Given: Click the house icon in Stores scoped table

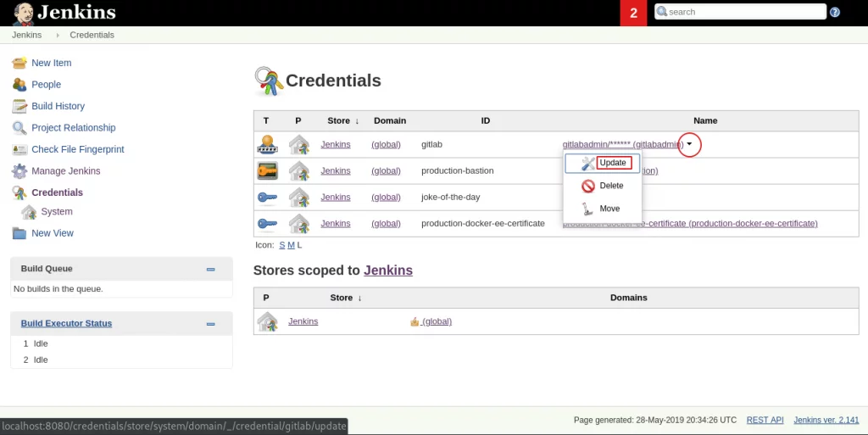Looking at the screenshot, I should click(267, 321).
